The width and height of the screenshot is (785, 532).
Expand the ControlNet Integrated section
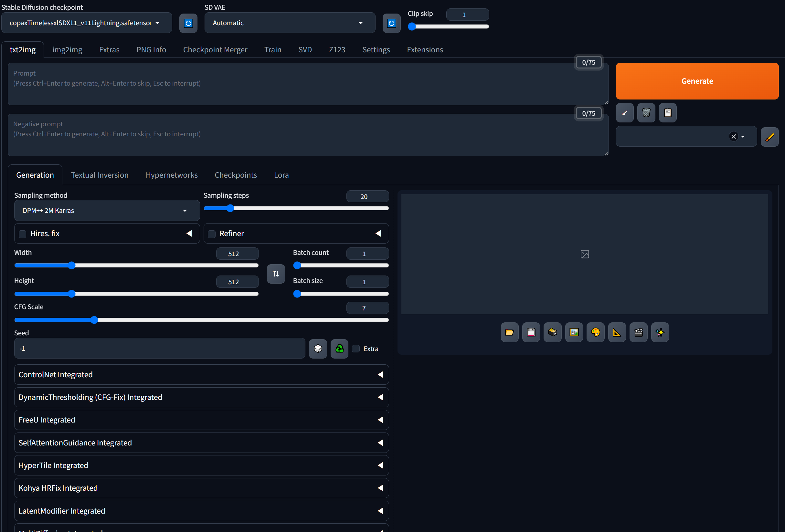coord(201,374)
